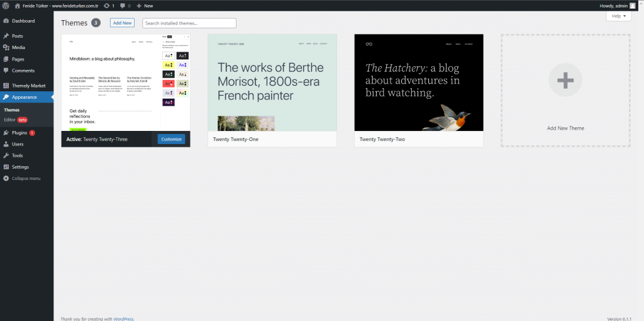Select the Themes submenu item
Viewport: 644px width, 321px height.
coord(11,110)
